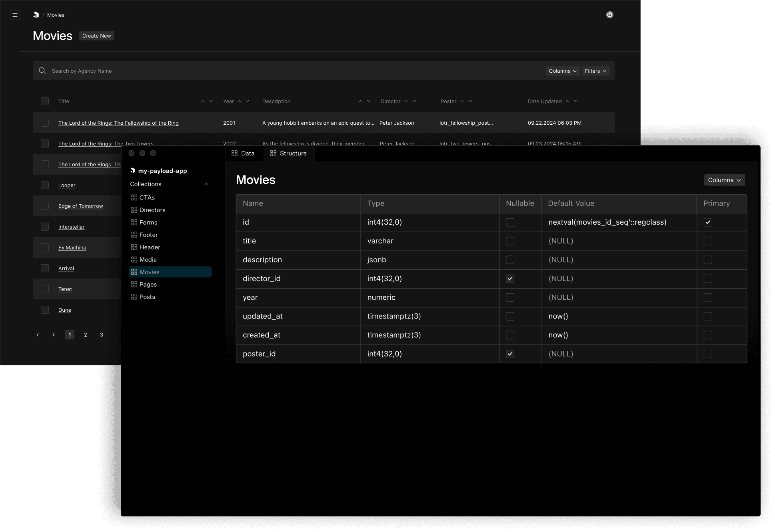The width and height of the screenshot is (775, 532).
Task: Open the Tenet movie link
Action: [x=65, y=289]
